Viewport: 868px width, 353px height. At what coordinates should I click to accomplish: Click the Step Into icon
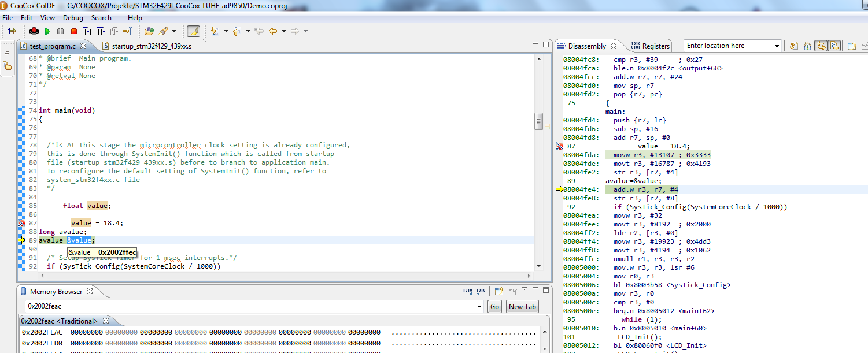pos(87,31)
